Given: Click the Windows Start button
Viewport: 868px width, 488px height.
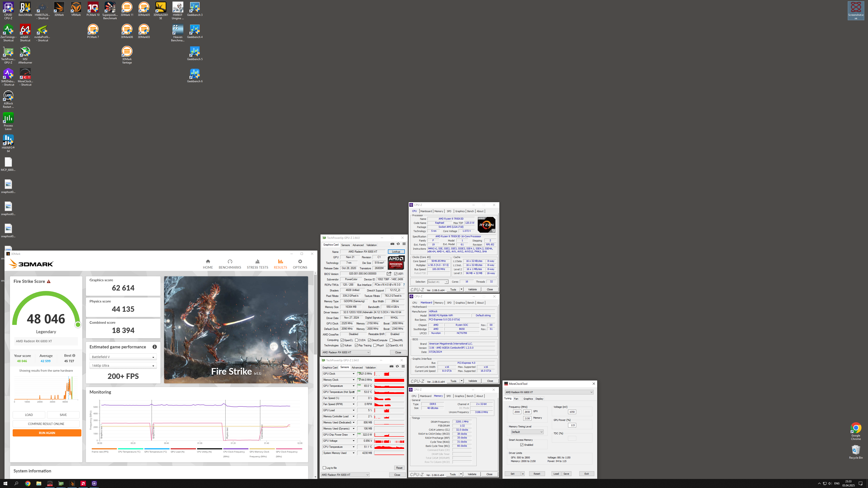Looking at the screenshot, I should tap(5, 483).
